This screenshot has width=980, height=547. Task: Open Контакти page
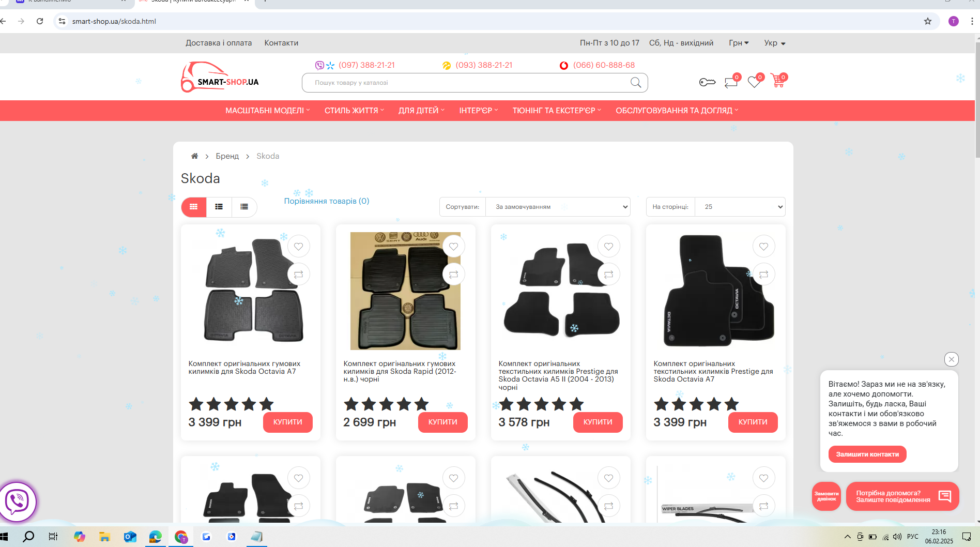click(x=281, y=43)
